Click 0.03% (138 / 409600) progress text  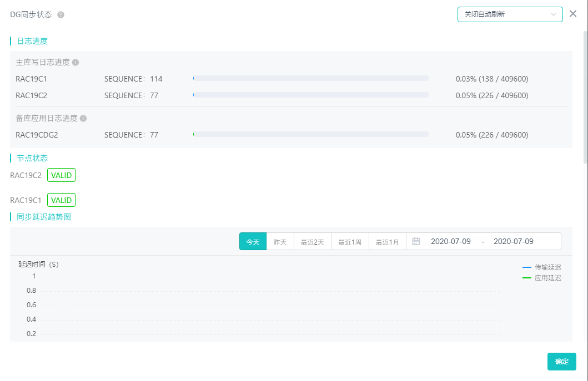[x=492, y=79]
